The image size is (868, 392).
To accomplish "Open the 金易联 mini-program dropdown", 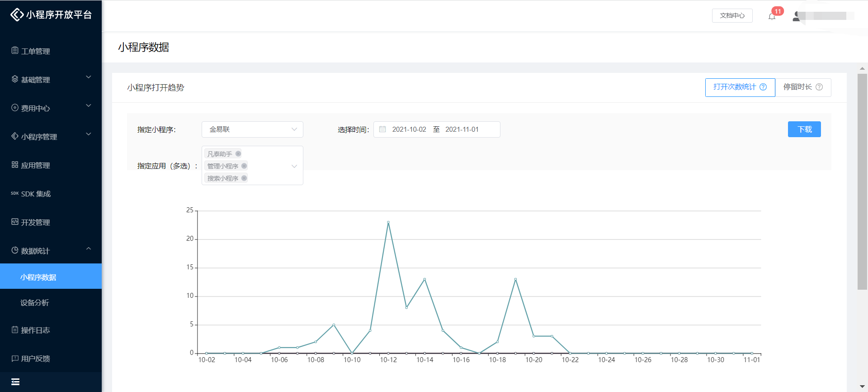I will tap(252, 129).
